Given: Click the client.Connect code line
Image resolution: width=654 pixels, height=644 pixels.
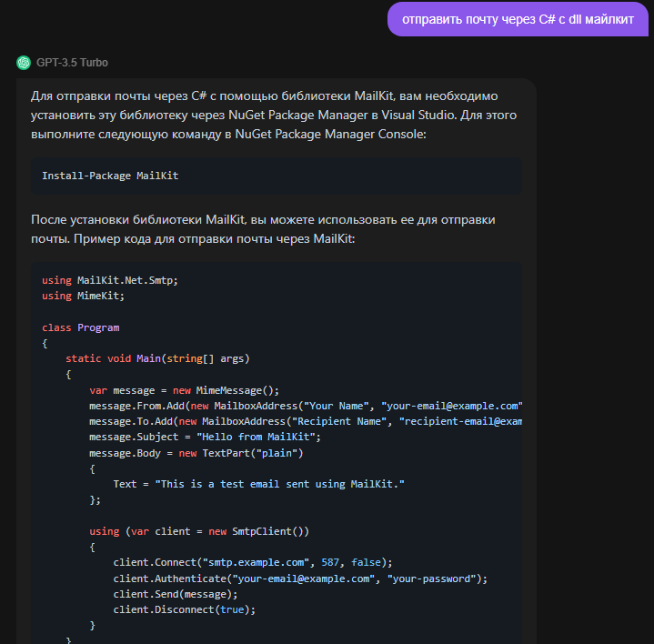Looking at the screenshot, I should coord(253,562).
